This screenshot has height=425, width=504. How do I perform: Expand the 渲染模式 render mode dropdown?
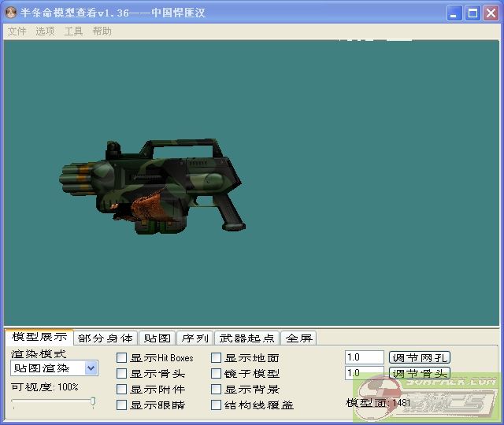[91, 368]
